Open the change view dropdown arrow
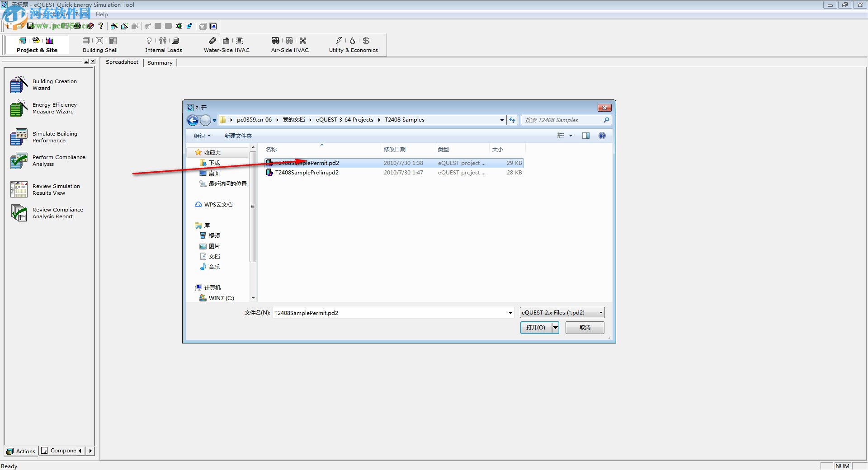Image resolution: width=868 pixels, height=470 pixels. pos(571,136)
